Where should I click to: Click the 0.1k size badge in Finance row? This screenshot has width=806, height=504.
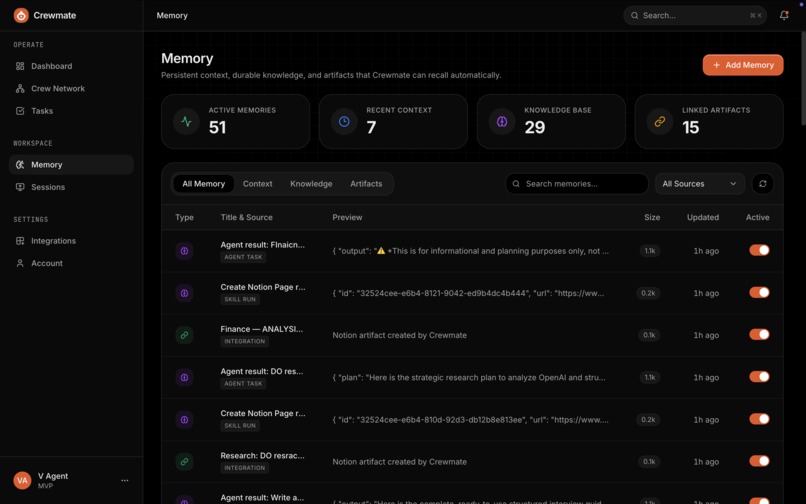click(x=649, y=335)
